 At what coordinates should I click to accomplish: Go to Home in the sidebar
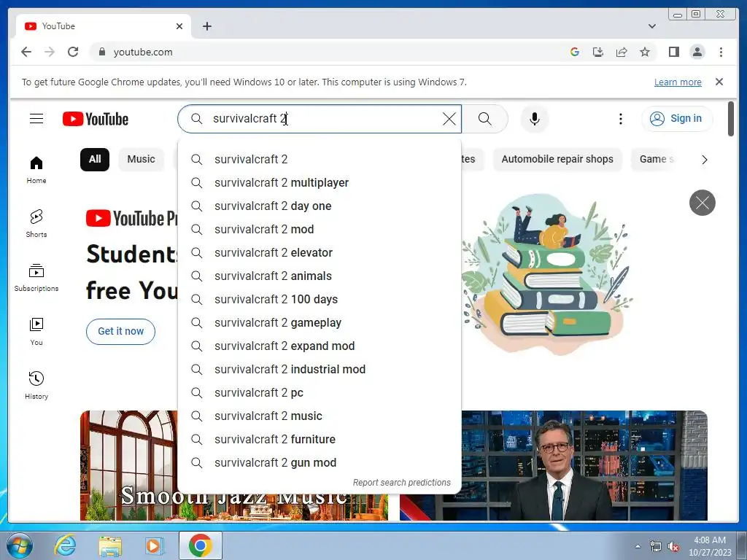tap(36, 169)
